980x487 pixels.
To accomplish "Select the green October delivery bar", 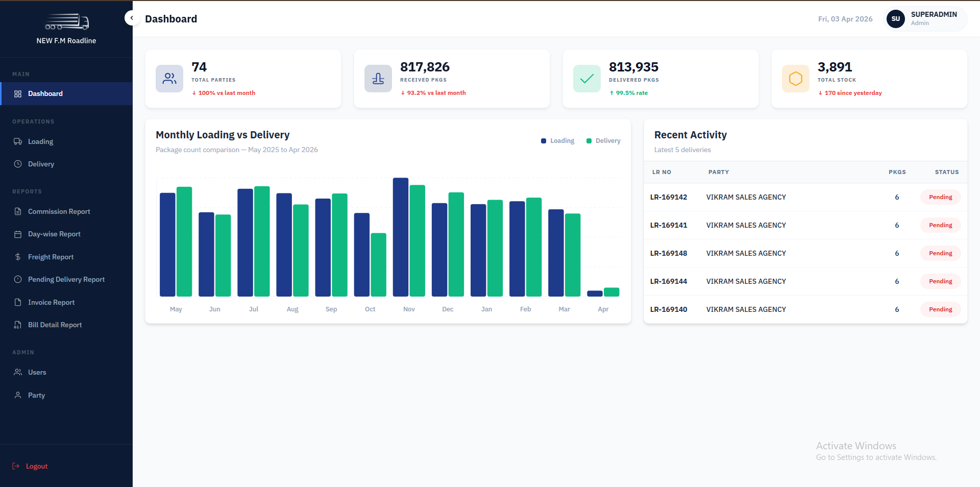I will (x=378, y=264).
